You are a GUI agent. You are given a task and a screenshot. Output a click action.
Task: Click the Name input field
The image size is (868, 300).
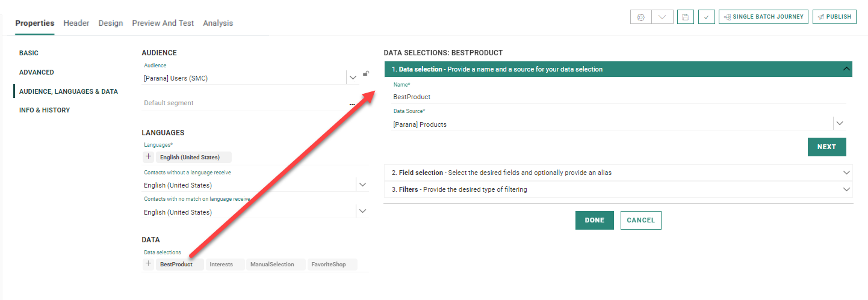point(614,97)
